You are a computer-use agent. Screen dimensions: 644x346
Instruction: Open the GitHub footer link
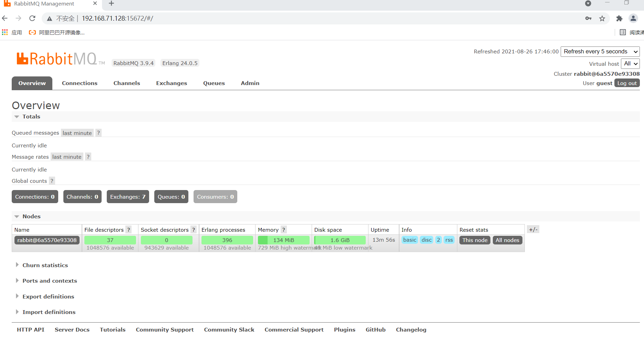(x=375, y=330)
